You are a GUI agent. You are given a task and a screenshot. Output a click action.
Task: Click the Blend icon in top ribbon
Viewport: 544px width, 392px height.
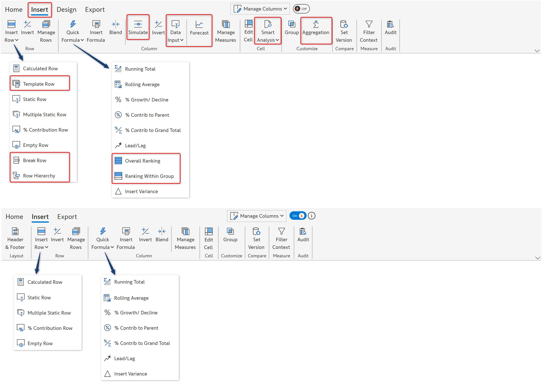click(x=116, y=24)
